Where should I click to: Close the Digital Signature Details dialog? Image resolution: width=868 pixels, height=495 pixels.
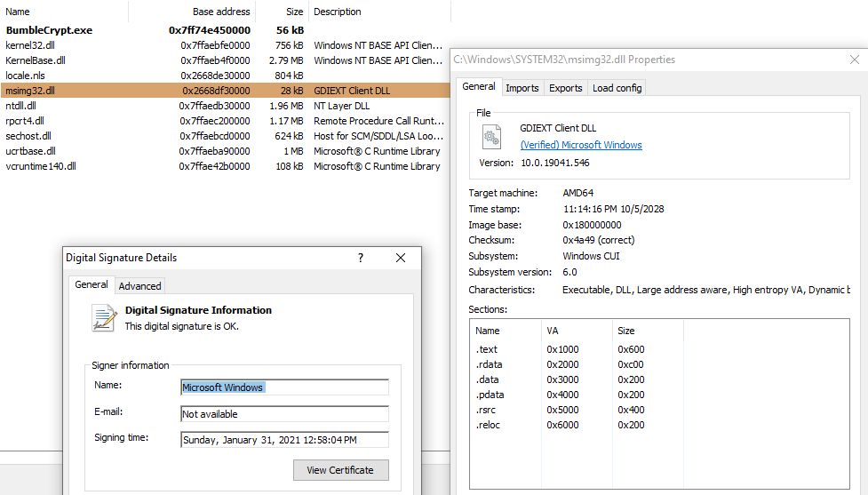pos(401,258)
